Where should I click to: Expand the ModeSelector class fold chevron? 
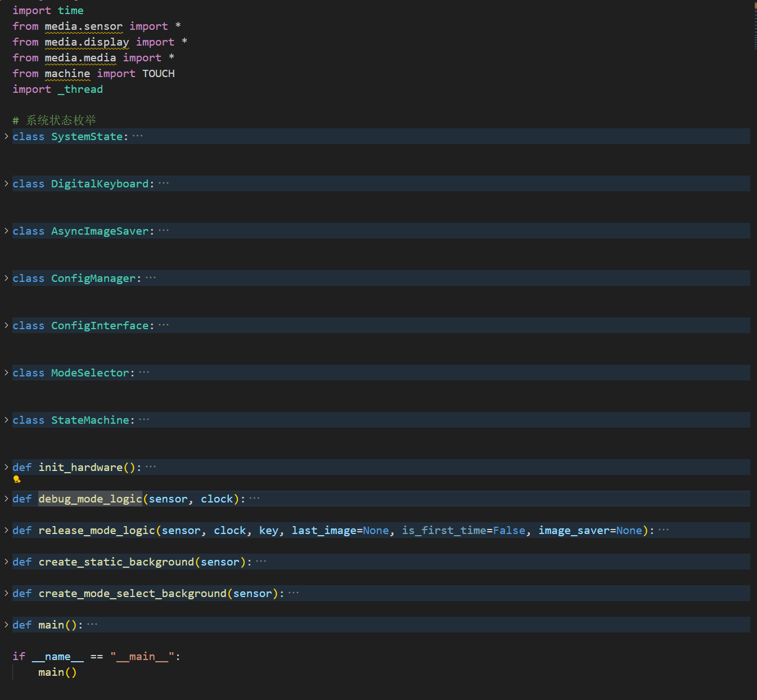[6, 373]
